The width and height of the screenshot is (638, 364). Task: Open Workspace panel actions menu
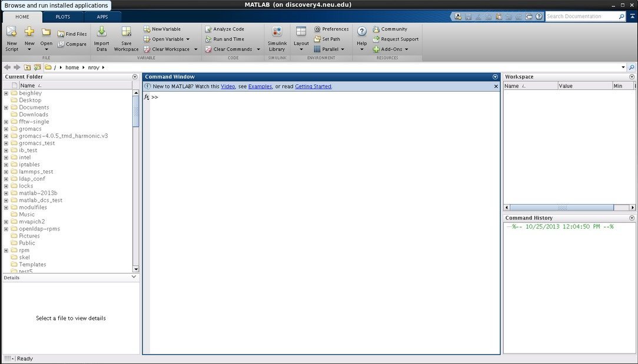point(632,77)
